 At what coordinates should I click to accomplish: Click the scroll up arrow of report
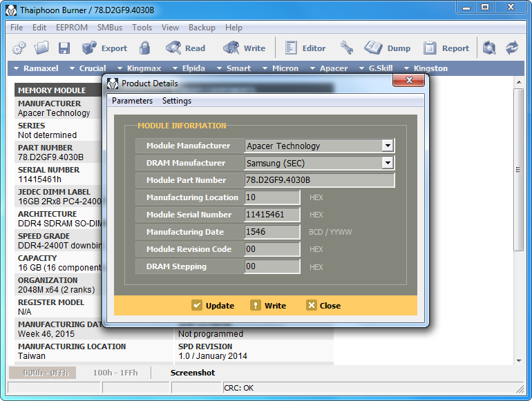519,82
